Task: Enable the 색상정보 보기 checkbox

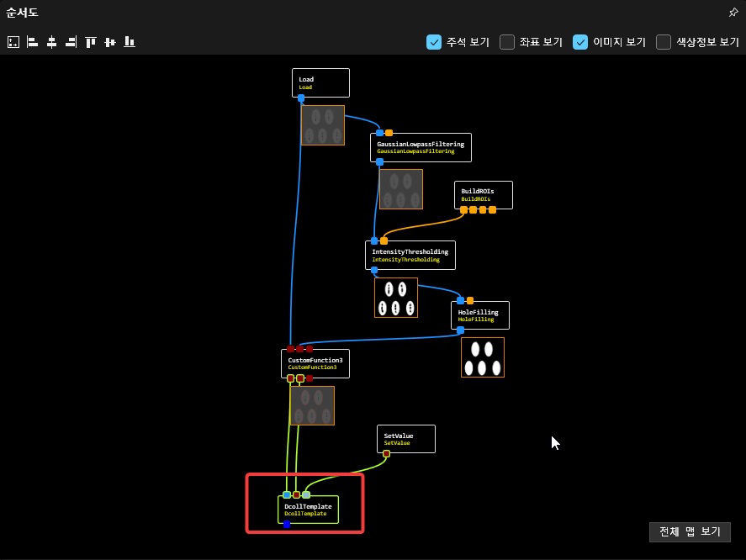Action: [664, 42]
